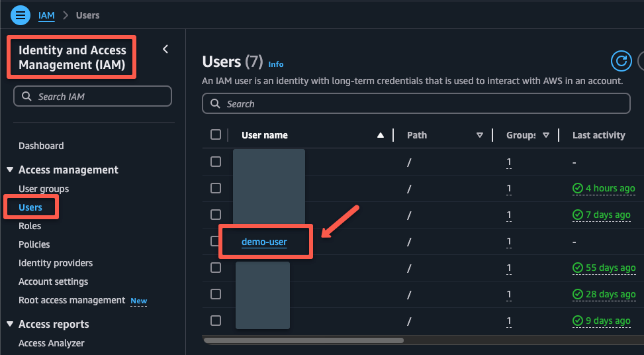Open Policies in the sidebar
The height and width of the screenshot is (355, 644).
coord(34,244)
